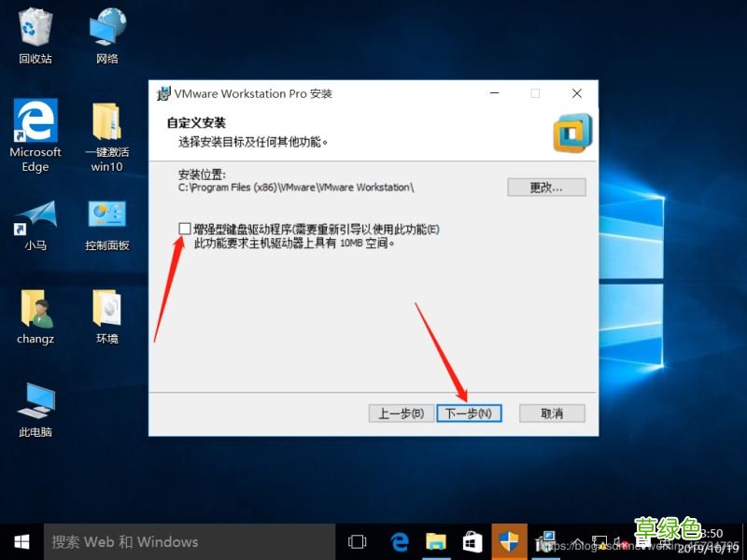Open the Windows Start menu
Viewport: 747px width, 560px height.
(x=21, y=542)
